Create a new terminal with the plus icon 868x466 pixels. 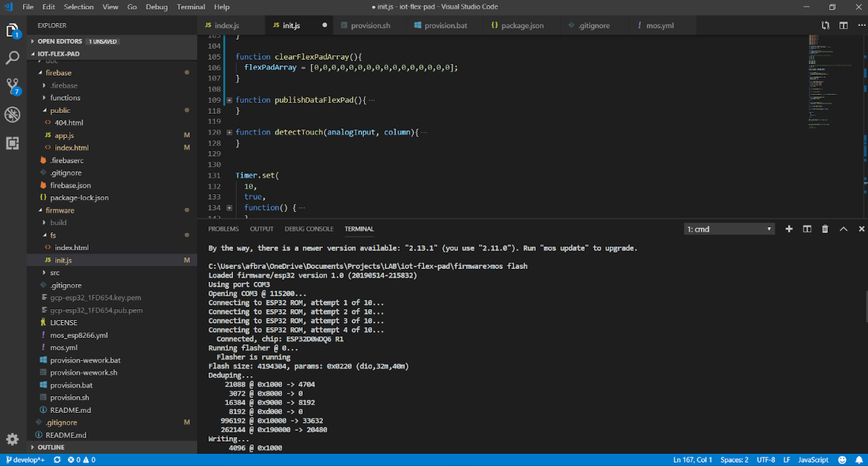789,229
